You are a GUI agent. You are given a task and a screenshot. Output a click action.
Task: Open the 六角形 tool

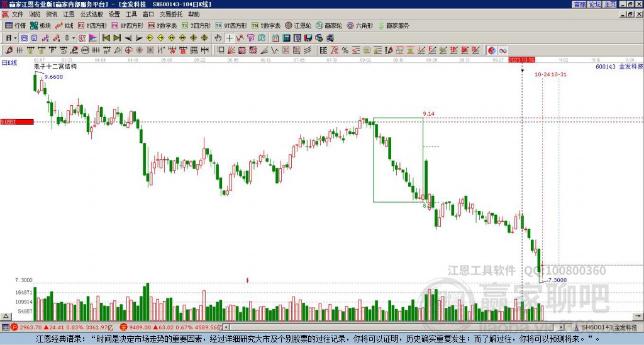(360, 25)
